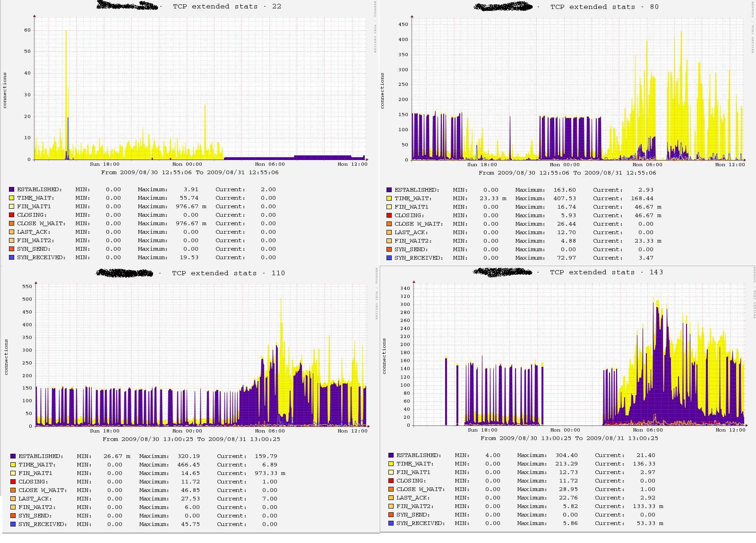Viewport: 756px width, 543px height.
Task: Click the LAST_ACK swatch in port 110 legend
Action: pos(13,499)
